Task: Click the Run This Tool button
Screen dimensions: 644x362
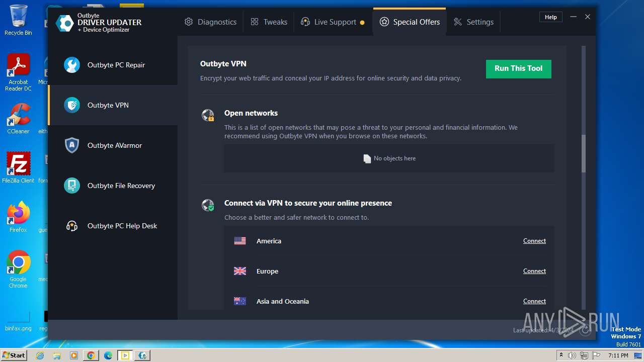Action: [x=518, y=69]
